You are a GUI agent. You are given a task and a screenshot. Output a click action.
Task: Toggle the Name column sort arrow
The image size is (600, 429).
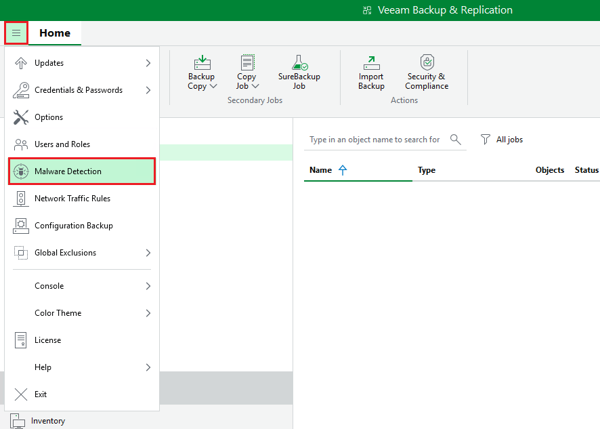342,170
